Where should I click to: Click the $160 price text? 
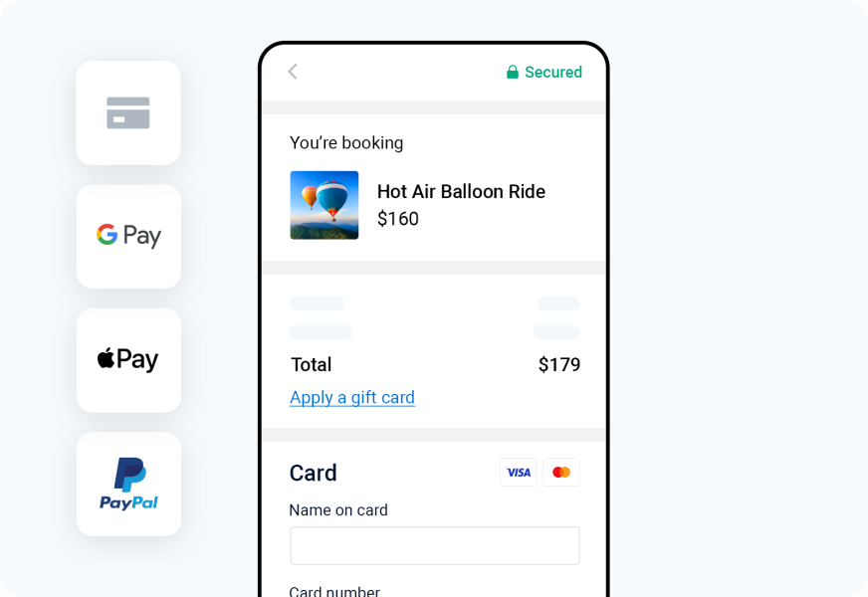tap(398, 219)
